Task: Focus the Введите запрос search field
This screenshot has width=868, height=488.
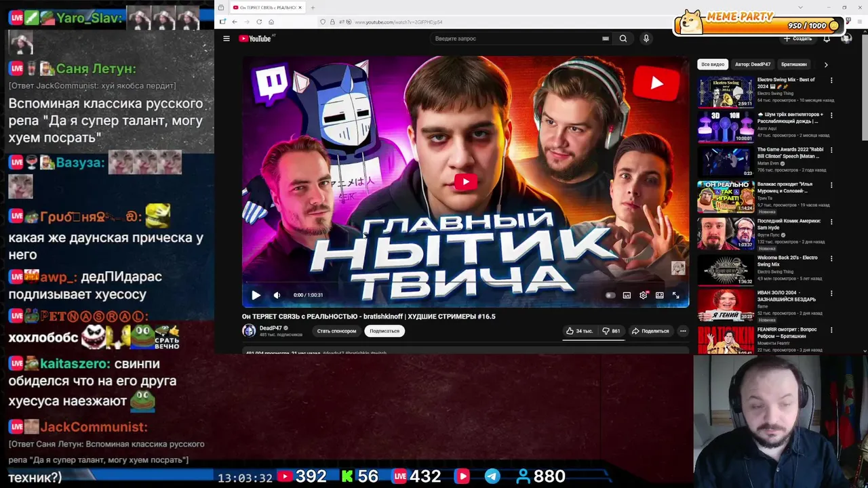Action: click(x=515, y=39)
